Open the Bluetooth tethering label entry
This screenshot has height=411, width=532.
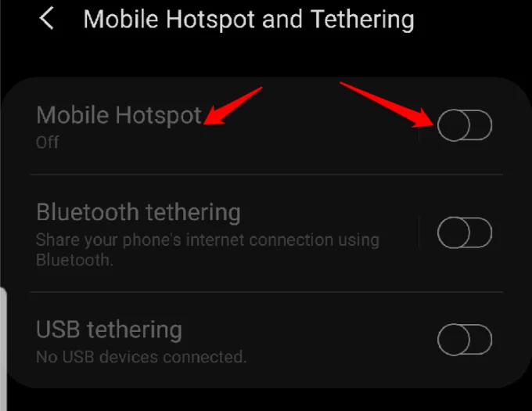click(x=138, y=213)
